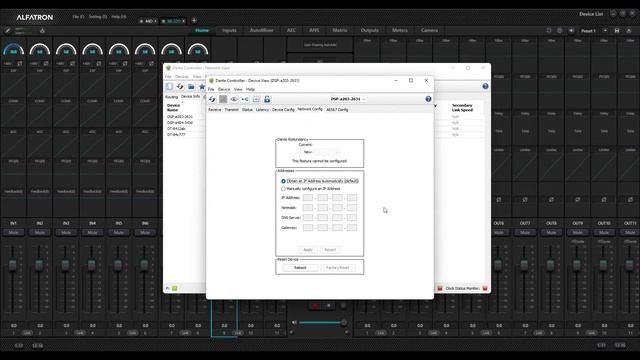This screenshot has width=640, height=360.
Task: Click the green status indicator in Network View
Action: click(x=175, y=288)
